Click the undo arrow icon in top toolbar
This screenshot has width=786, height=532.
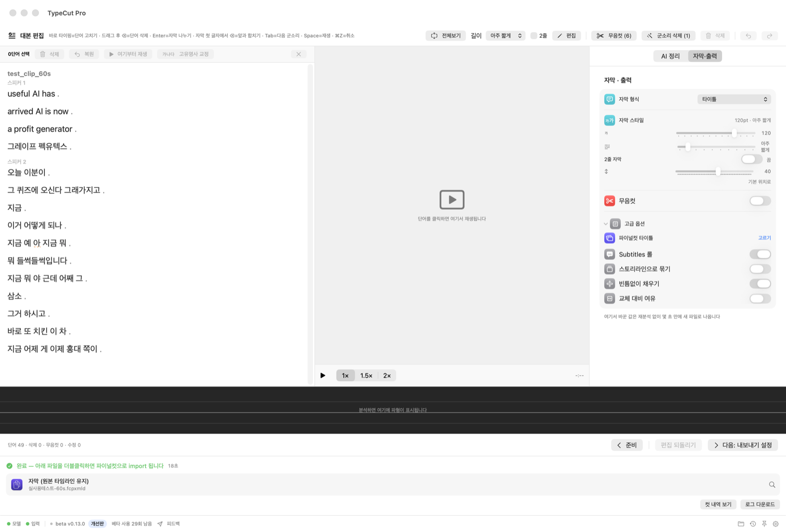click(748, 36)
